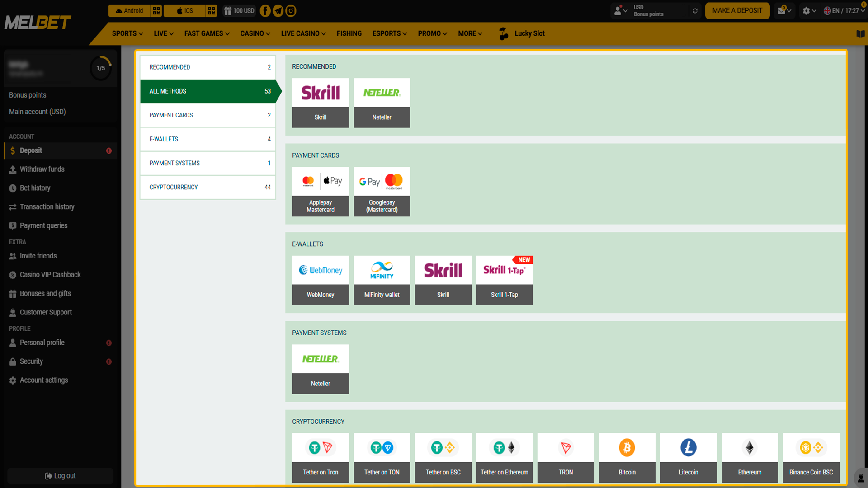Screen dimensions: 868x488
Task: Expand the settings gear dropdown
Action: [809, 10]
